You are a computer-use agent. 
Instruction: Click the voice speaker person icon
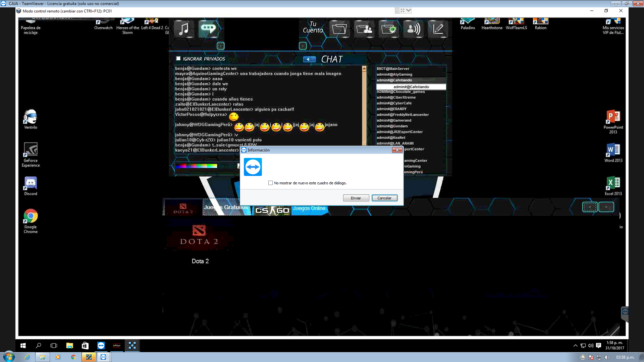413,29
